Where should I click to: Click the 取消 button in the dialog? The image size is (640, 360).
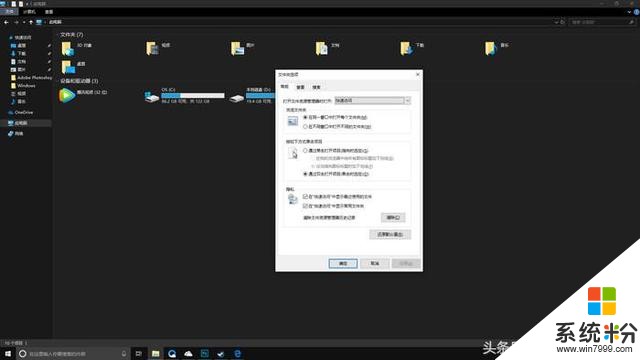click(375, 264)
